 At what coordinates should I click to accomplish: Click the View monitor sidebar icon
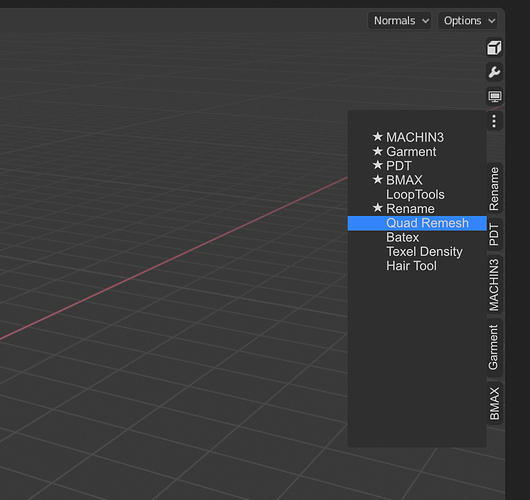pos(494,97)
